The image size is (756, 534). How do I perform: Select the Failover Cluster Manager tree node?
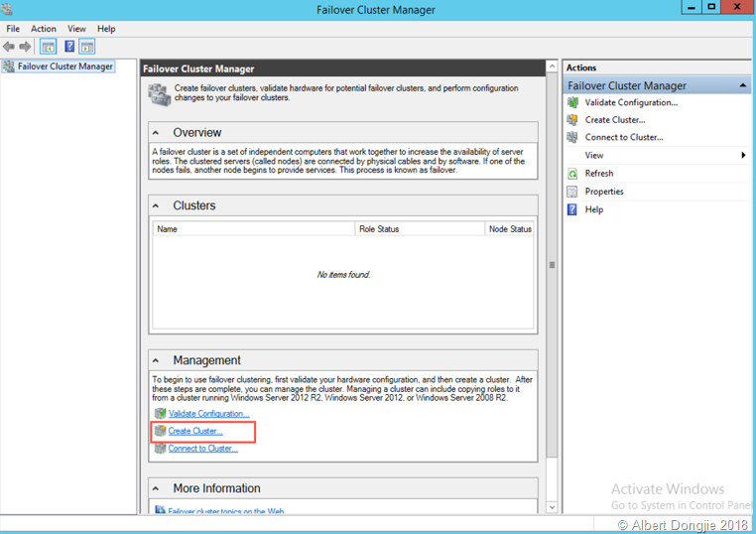click(x=59, y=67)
